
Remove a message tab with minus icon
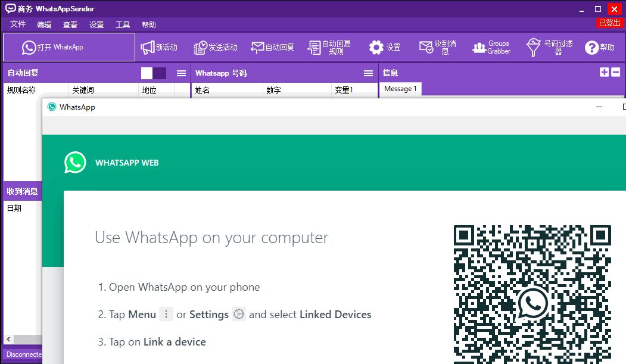coord(616,72)
